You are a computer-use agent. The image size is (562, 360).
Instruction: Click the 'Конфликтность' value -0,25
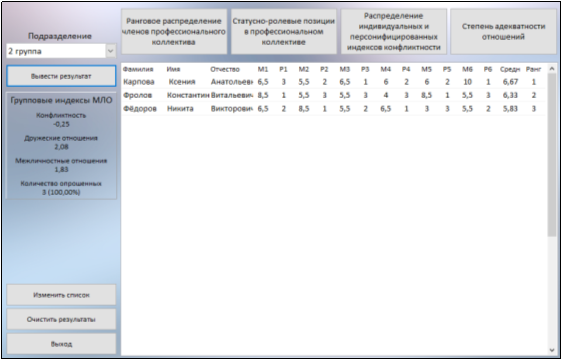coord(61,124)
